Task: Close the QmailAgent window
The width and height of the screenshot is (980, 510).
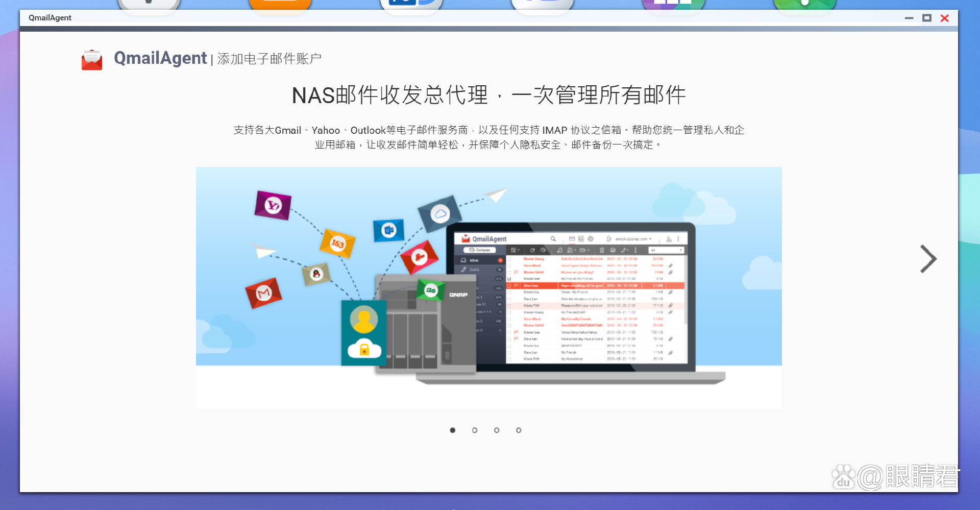Action: (945, 18)
